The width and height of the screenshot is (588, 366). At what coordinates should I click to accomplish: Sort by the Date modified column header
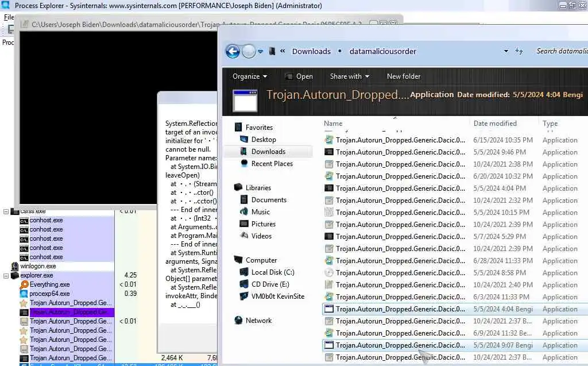tap(495, 124)
